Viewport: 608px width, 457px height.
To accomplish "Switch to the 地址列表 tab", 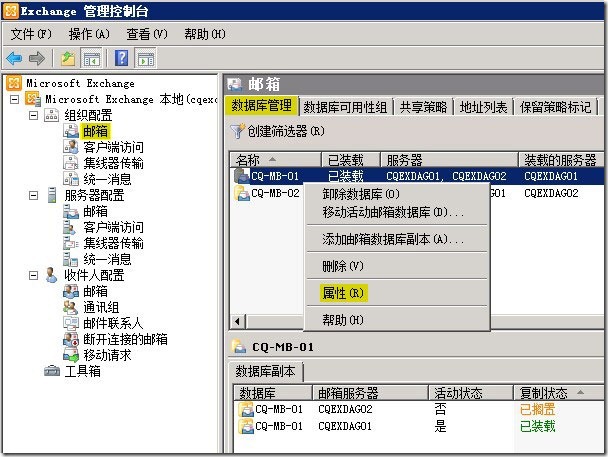I will click(x=484, y=107).
